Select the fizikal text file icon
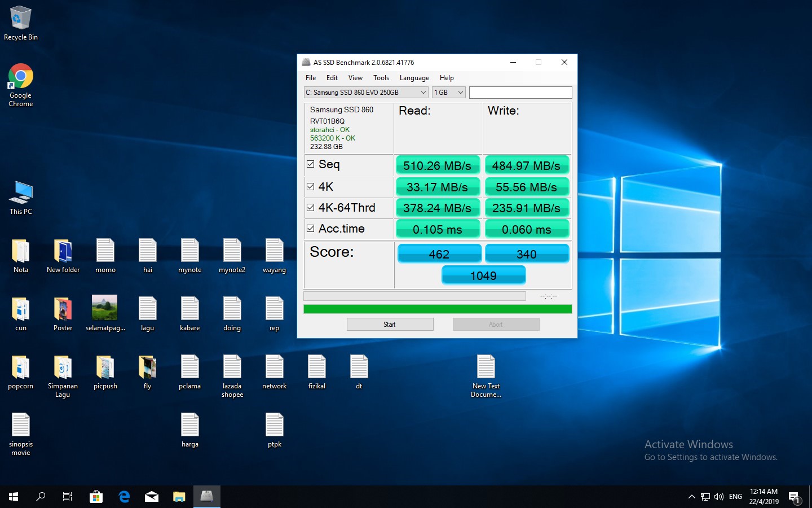The width and height of the screenshot is (812, 508). 317,373
